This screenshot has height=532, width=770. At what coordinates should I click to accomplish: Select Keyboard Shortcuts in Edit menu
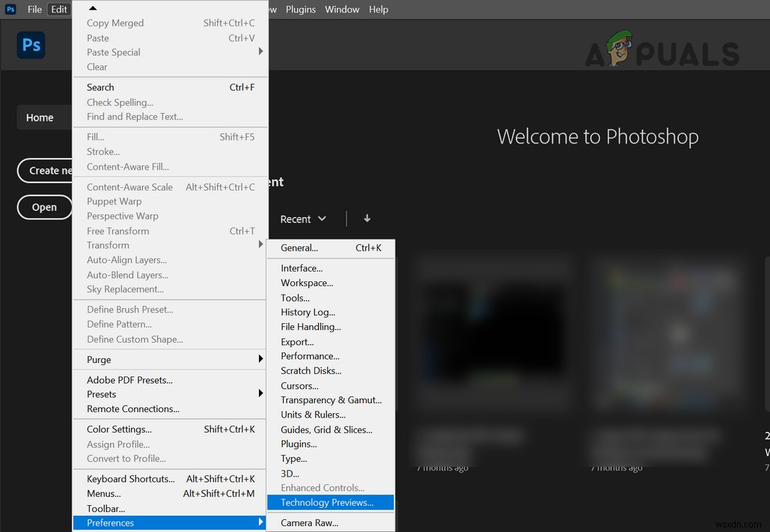[x=169, y=479]
